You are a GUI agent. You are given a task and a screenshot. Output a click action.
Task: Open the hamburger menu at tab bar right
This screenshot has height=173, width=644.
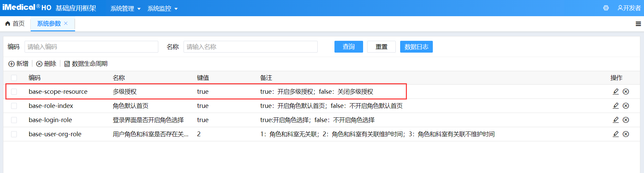coord(638,24)
